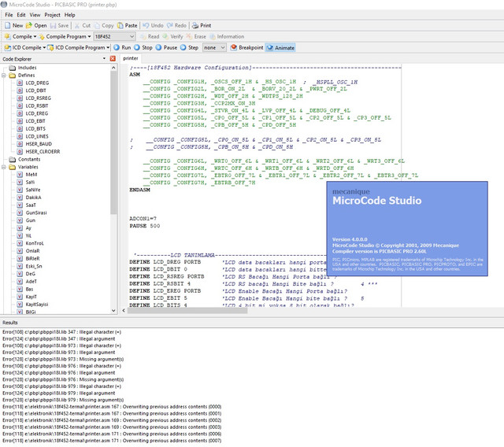Click the Compile Program button

click(62, 37)
